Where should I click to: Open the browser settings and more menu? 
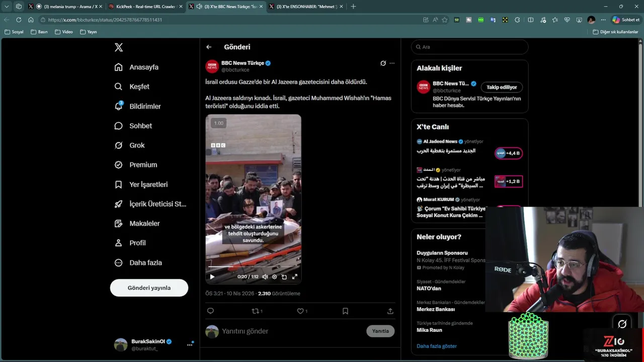tap(603, 20)
